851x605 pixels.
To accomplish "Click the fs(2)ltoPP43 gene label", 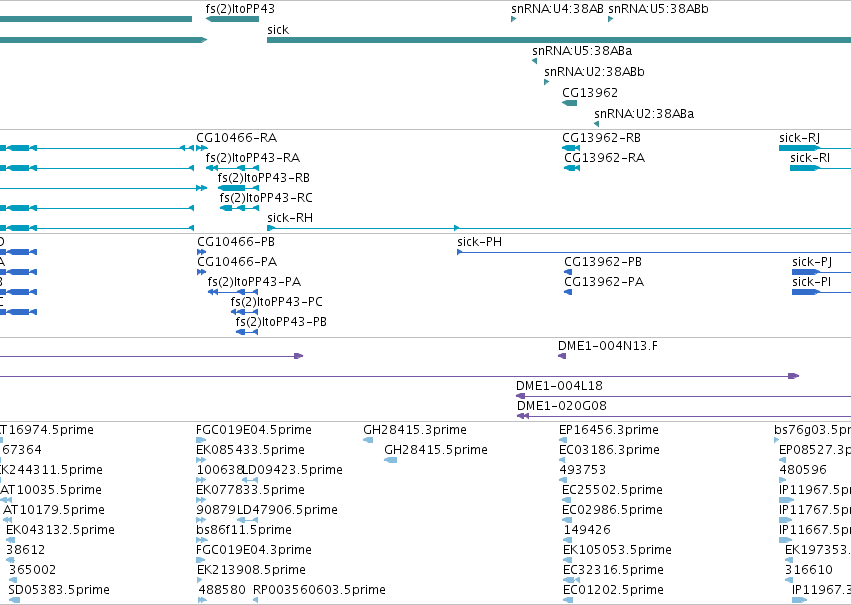I will pyautogui.click(x=240, y=9).
